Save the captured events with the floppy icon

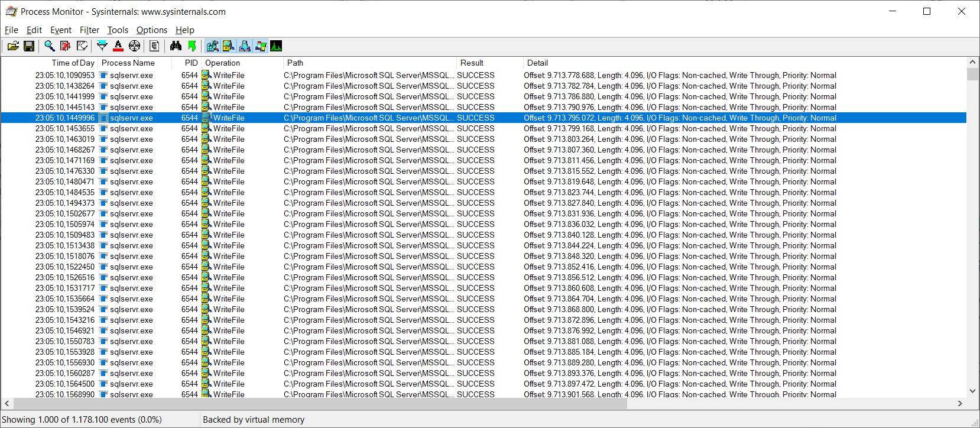[x=28, y=46]
